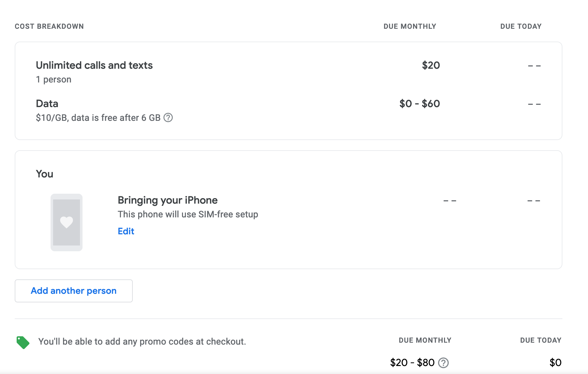Select the Unlimited calls and texts heading
The image size is (588, 374).
point(94,65)
